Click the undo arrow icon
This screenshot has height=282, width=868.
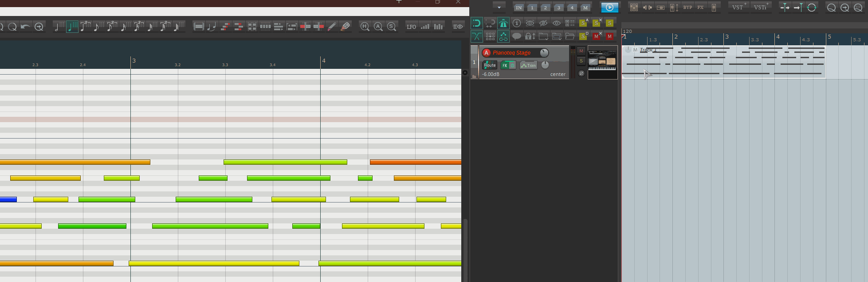click(x=26, y=27)
